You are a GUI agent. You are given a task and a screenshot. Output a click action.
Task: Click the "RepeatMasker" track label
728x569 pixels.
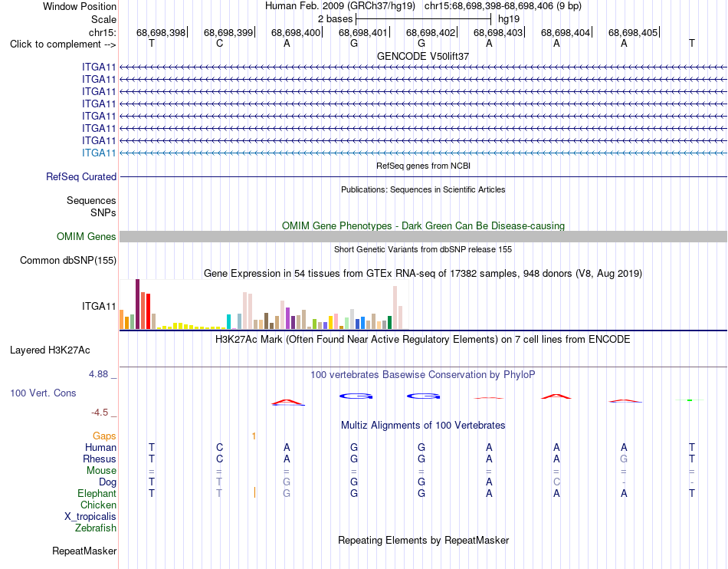[84, 551]
